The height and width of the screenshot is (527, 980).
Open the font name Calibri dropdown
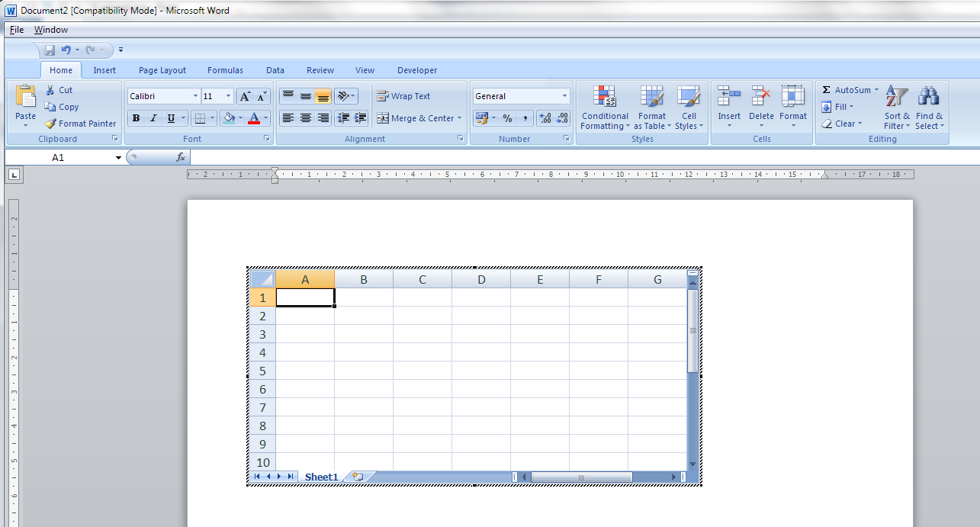point(195,96)
